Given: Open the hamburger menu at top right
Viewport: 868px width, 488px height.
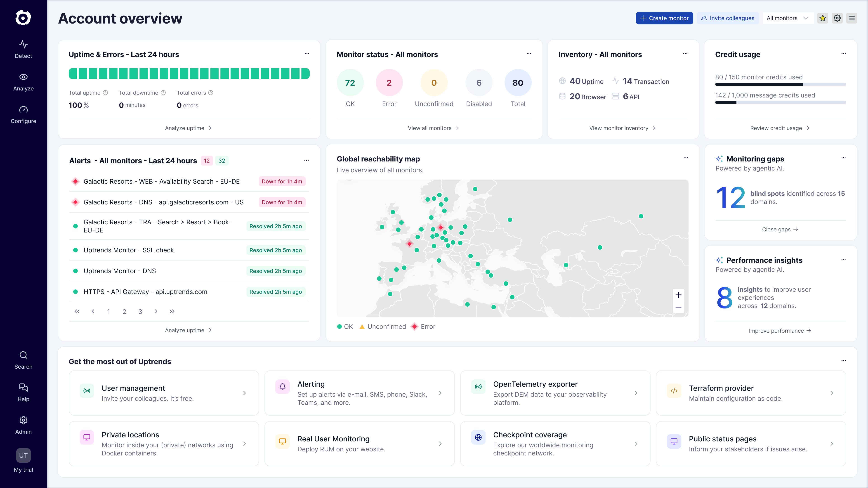Looking at the screenshot, I should tap(852, 18).
